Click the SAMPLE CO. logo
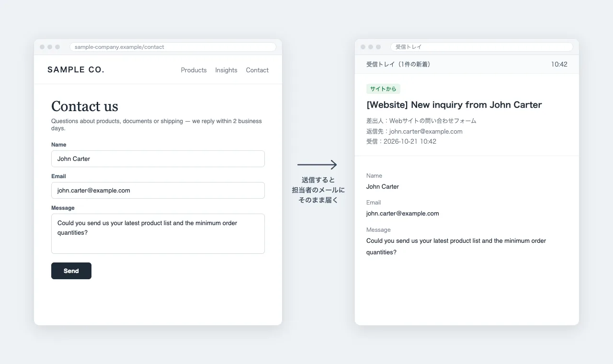 (76, 70)
